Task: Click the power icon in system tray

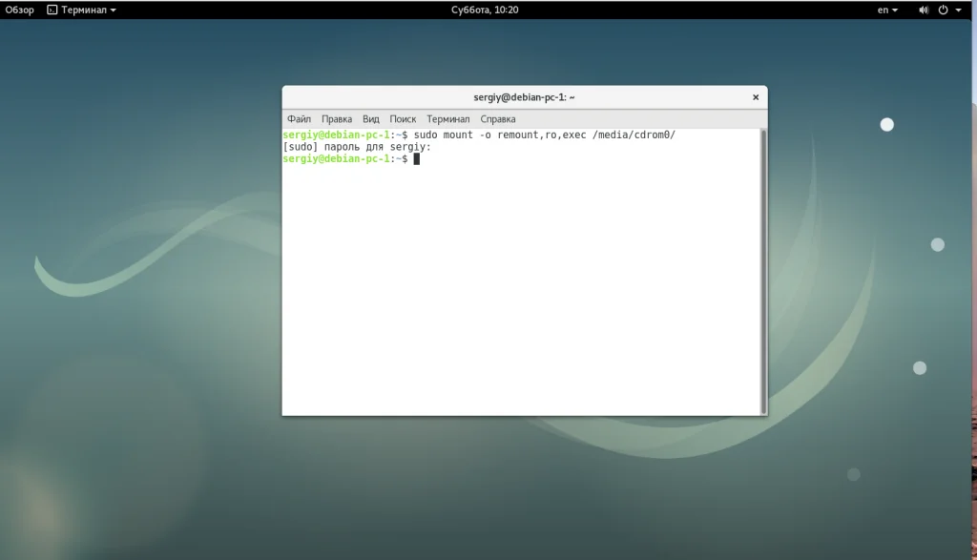Action: 943,10
